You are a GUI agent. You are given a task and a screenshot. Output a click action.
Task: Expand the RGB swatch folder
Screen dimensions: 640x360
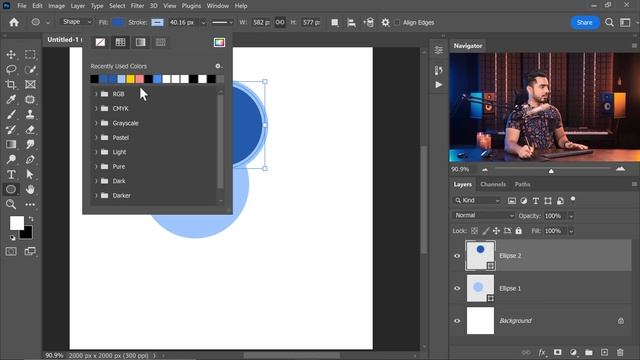coord(96,94)
